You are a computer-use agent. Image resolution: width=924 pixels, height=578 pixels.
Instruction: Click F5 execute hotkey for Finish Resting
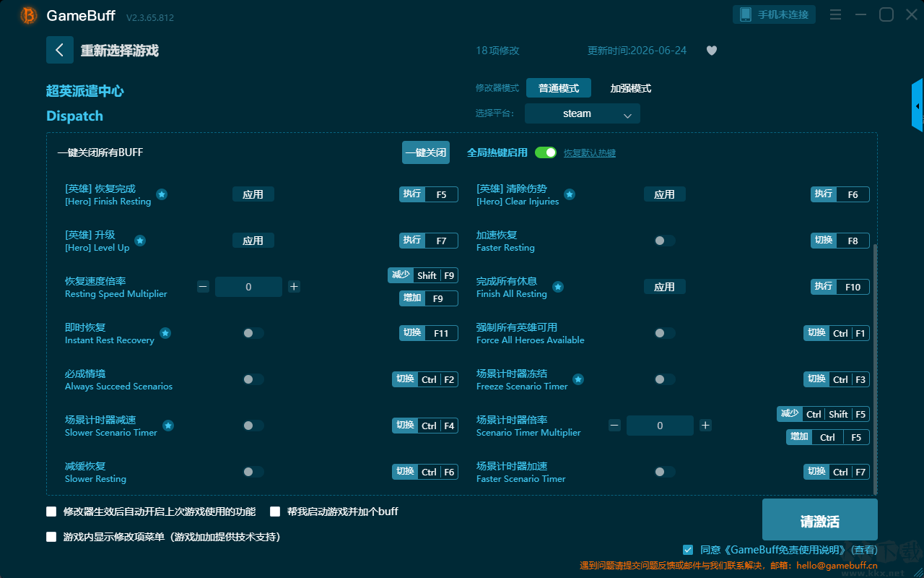pos(429,194)
